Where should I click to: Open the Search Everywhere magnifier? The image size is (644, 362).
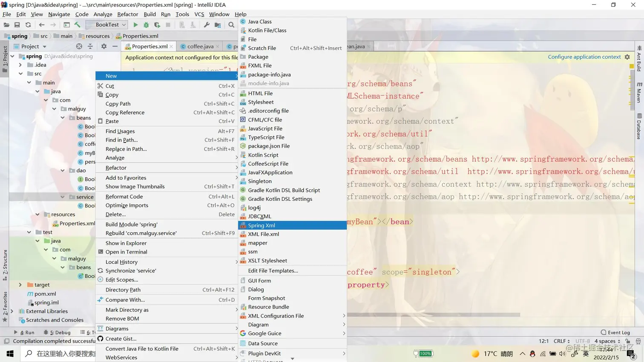231,25
